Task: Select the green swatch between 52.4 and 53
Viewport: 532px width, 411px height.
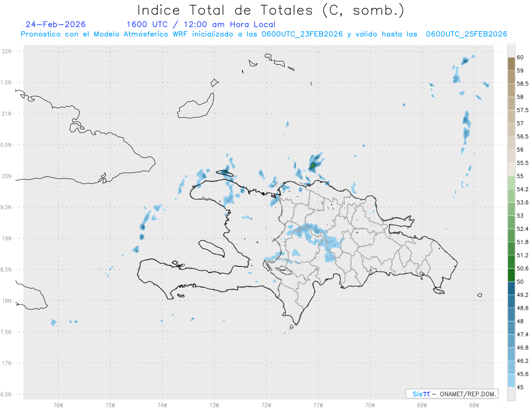Action: click(511, 222)
